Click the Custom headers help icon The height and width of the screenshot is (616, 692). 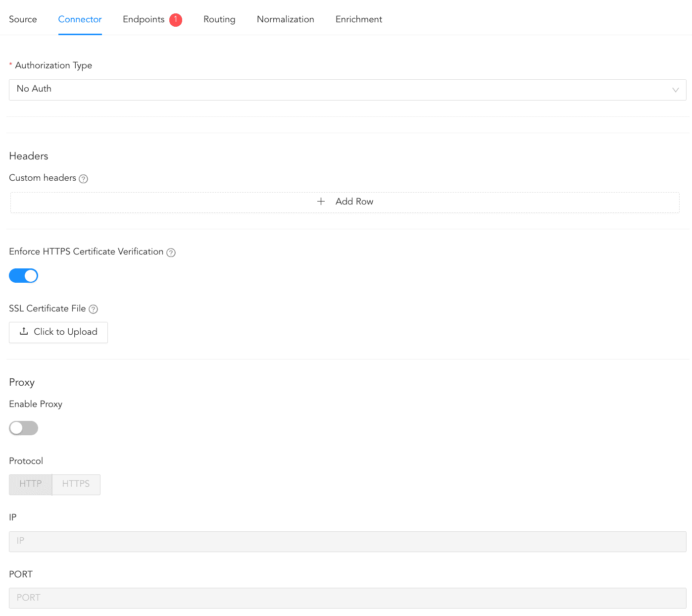[x=84, y=179]
